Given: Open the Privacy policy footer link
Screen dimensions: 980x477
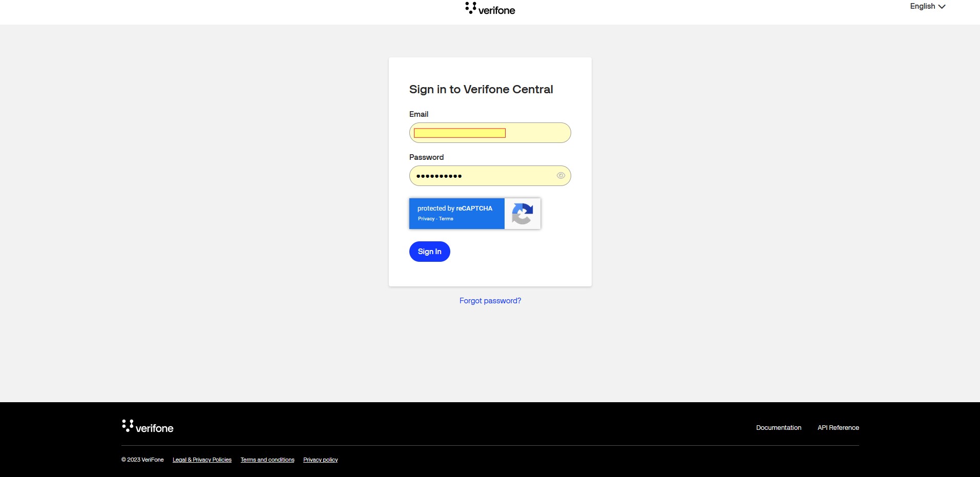Looking at the screenshot, I should tap(321, 460).
